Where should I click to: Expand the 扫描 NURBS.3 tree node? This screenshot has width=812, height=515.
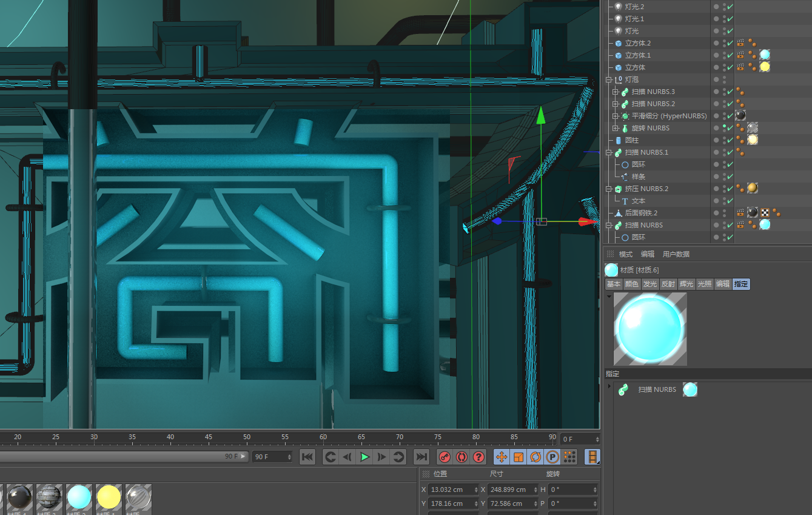pos(616,92)
